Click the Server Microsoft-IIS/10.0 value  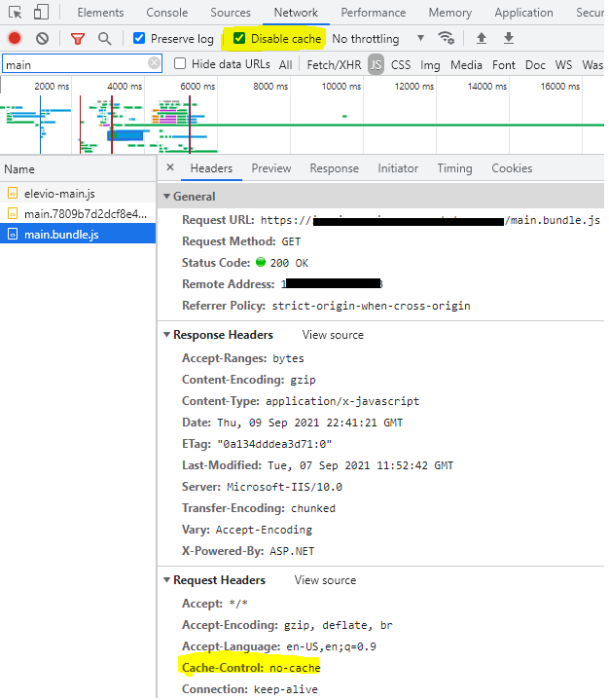pos(284,487)
